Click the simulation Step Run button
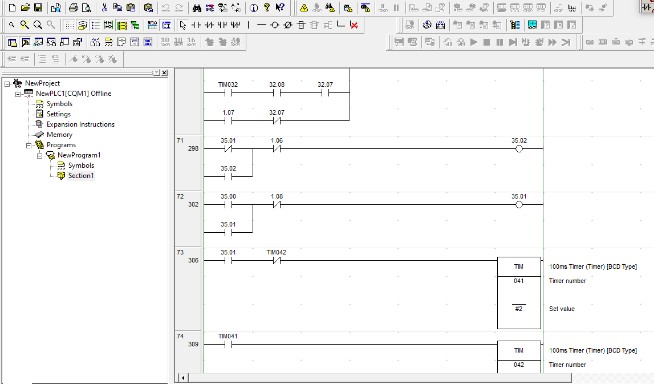 [x=513, y=42]
